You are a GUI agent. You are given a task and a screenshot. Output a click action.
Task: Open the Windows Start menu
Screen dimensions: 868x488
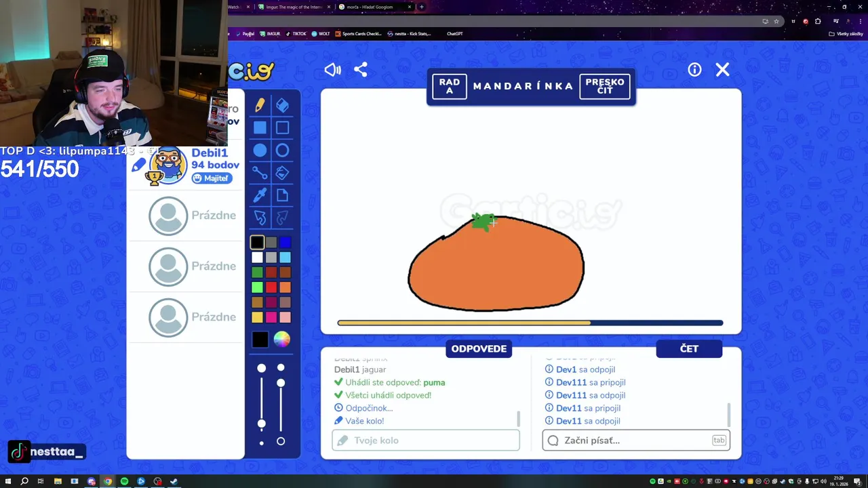click(8, 481)
